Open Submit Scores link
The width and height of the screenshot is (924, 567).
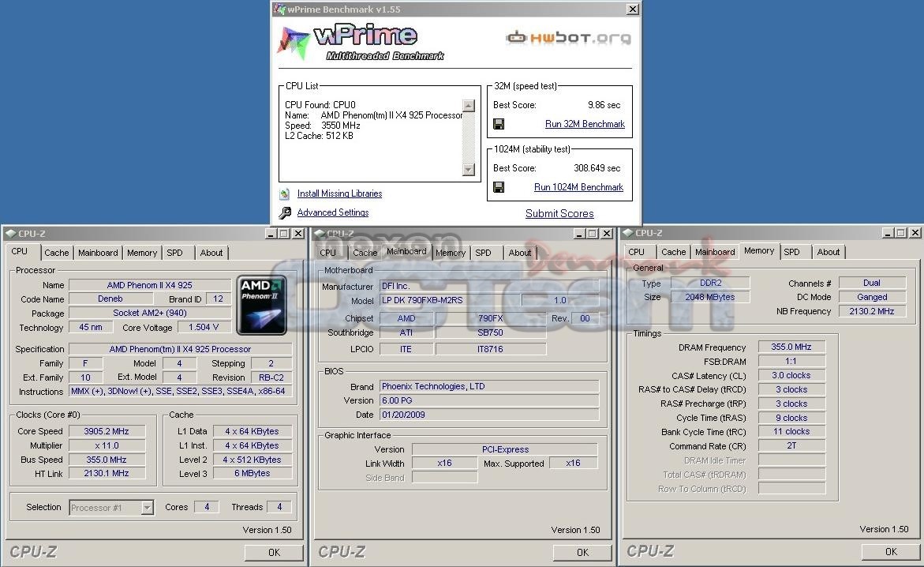point(559,213)
